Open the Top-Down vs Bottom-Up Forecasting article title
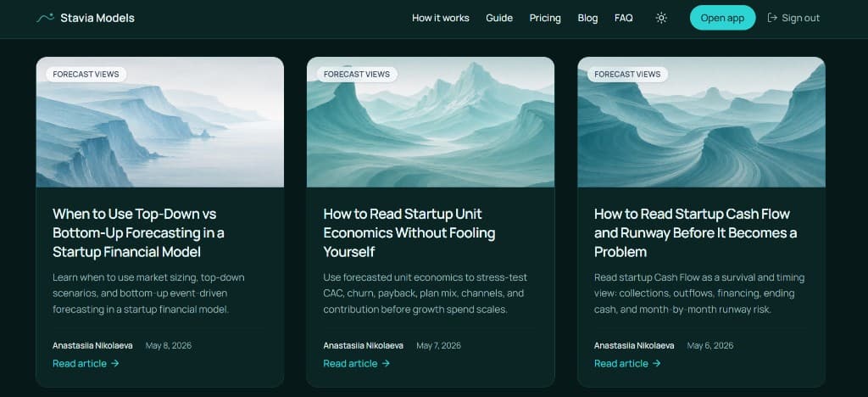 [x=138, y=232]
